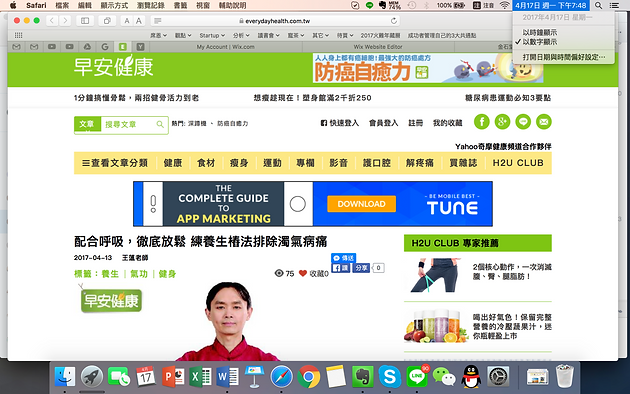Click the blue 分享 share button
630x394 pixels.
click(361, 268)
